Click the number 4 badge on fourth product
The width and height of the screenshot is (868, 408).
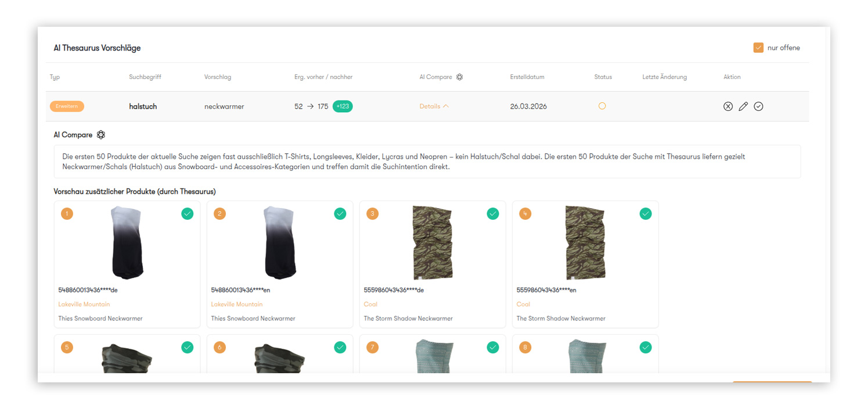coord(525,214)
